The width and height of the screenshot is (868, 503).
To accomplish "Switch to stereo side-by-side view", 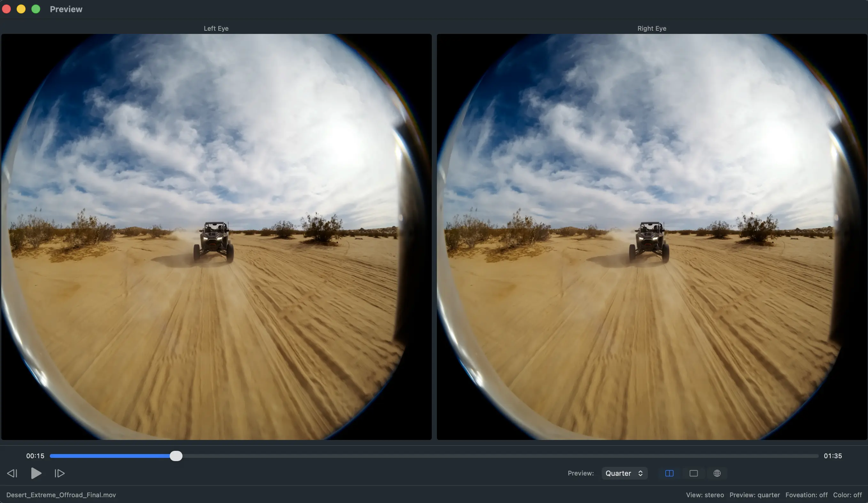I will (x=669, y=473).
